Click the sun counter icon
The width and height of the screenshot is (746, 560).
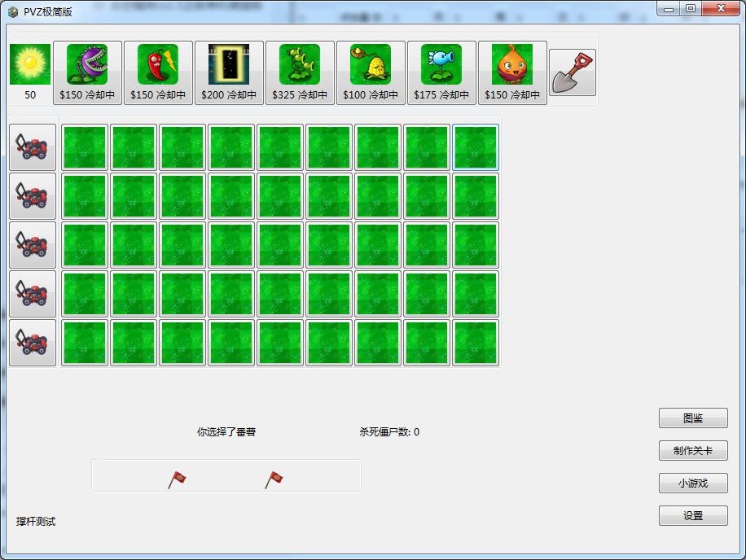click(x=30, y=64)
